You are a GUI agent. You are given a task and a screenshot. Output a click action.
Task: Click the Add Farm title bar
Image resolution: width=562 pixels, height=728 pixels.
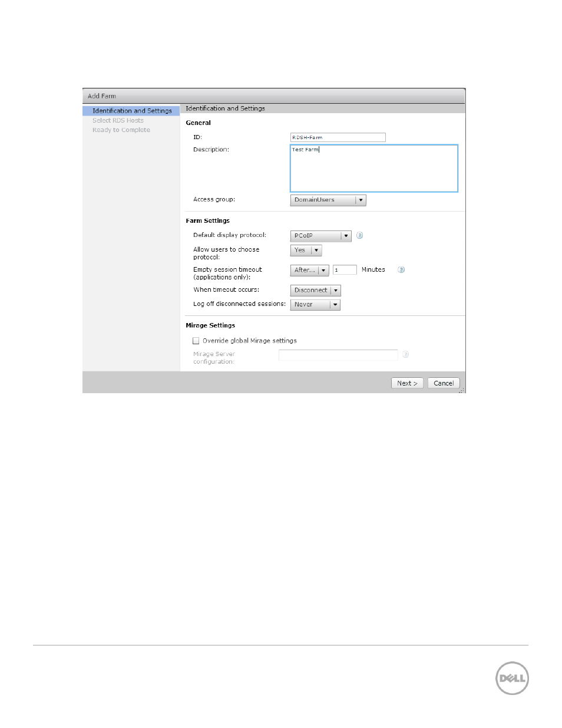click(274, 96)
